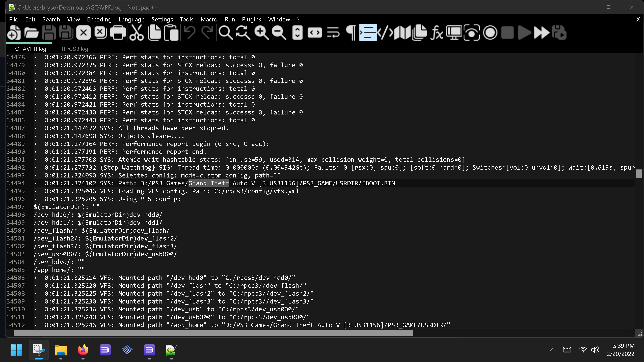The image size is (644, 362).
Task: Toggle Word Wrap in the toolbar
Action: 333,33
